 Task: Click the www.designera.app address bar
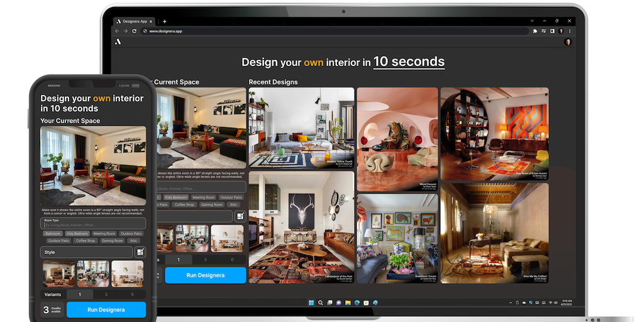[x=335, y=31]
